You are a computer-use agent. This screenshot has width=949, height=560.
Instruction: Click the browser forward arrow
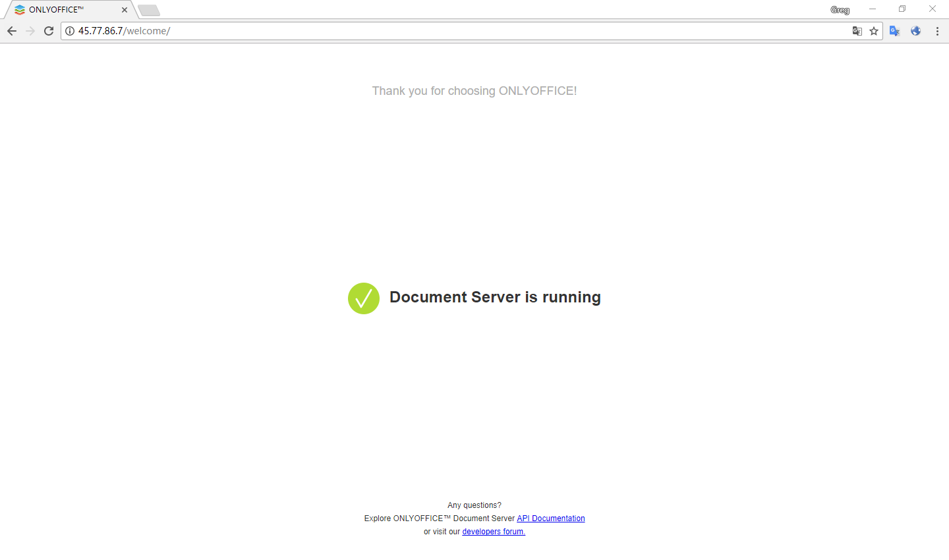30,31
